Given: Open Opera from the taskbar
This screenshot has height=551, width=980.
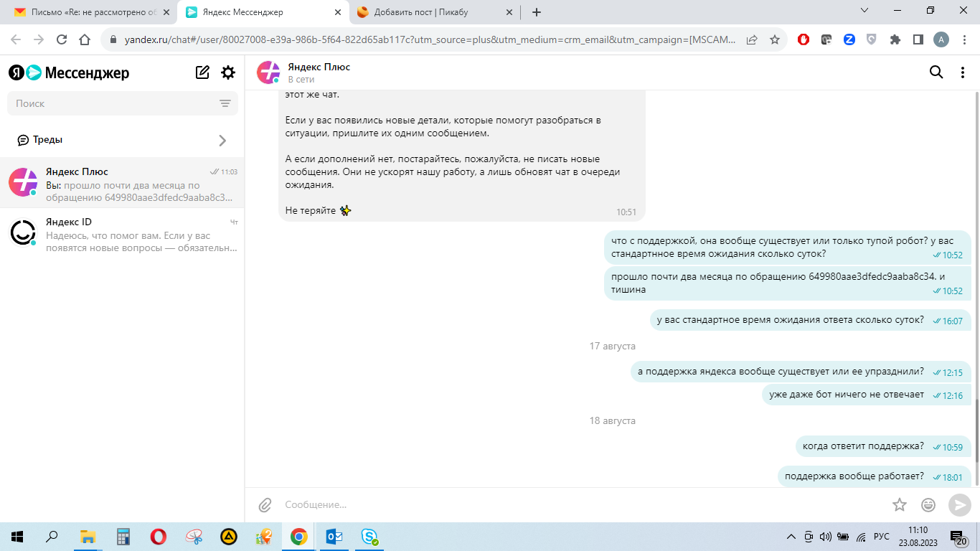Looking at the screenshot, I should click(x=159, y=537).
